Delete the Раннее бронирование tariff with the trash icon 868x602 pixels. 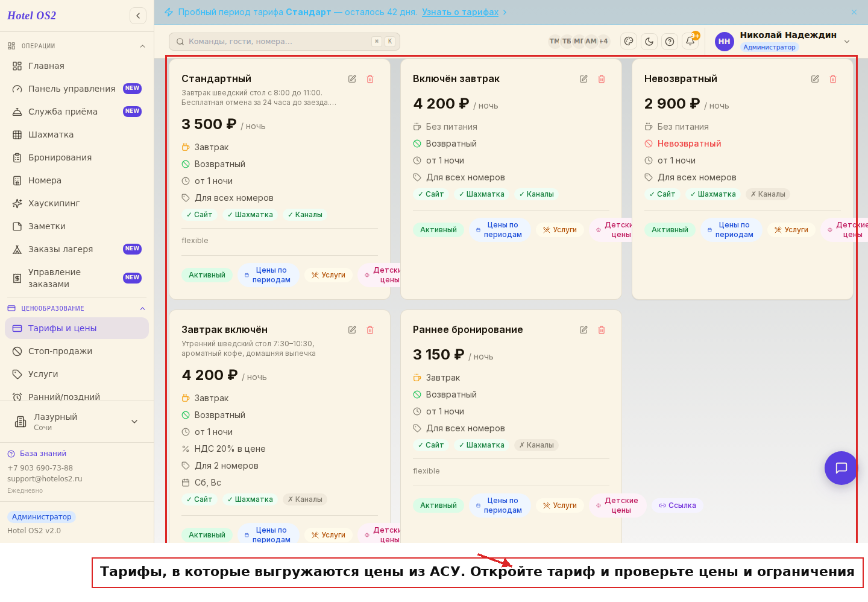pyautogui.click(x=602, y=330)
